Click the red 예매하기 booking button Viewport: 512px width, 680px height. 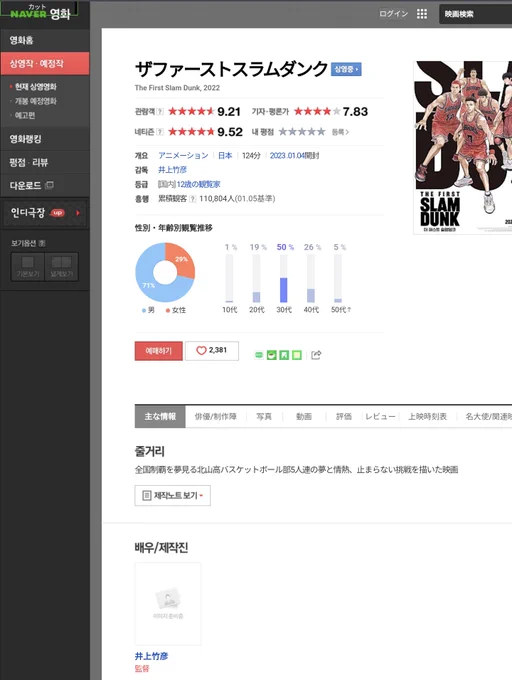click(x=159, y=351)
